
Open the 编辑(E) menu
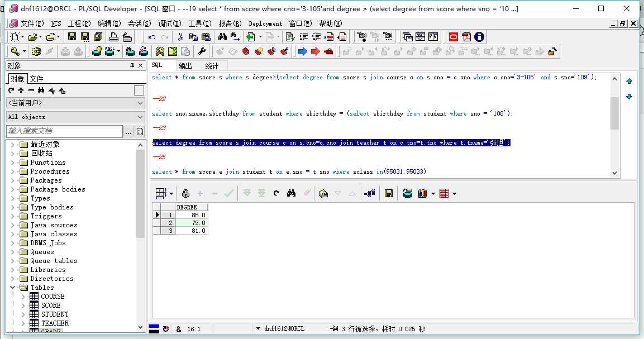pos(109,24)
